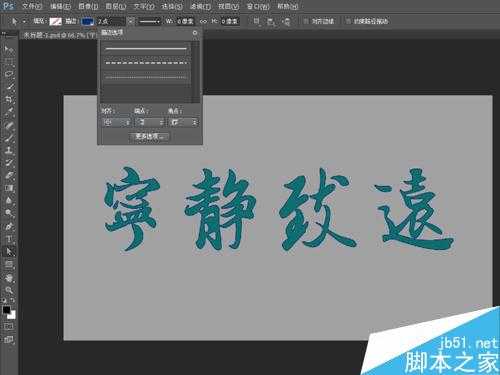Open the 帮助 menu

287,6
